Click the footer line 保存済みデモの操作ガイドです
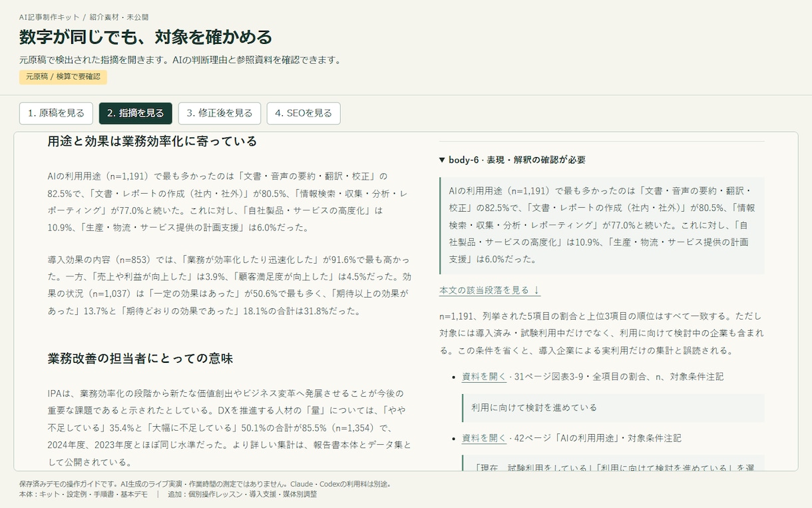The width and height of the screenshot is (812, 508). click(205, 484)
